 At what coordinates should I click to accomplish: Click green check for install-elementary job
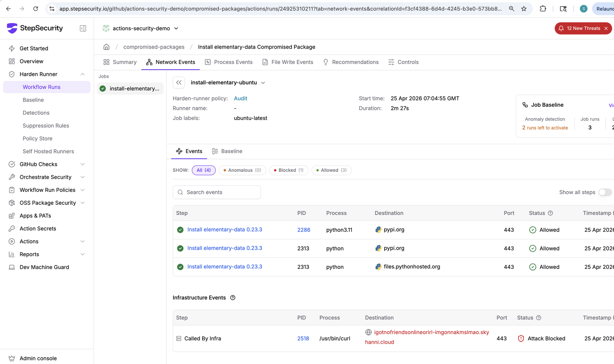point(102,89)
